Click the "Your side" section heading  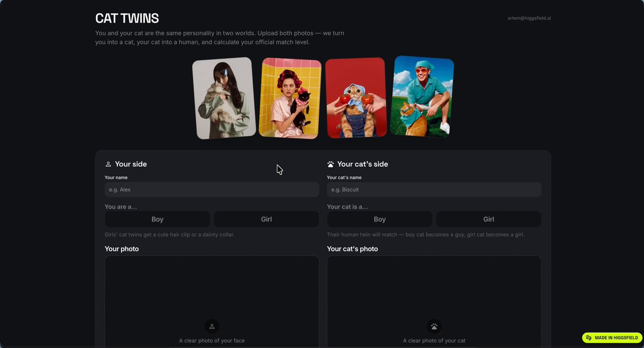click(131, 164)
